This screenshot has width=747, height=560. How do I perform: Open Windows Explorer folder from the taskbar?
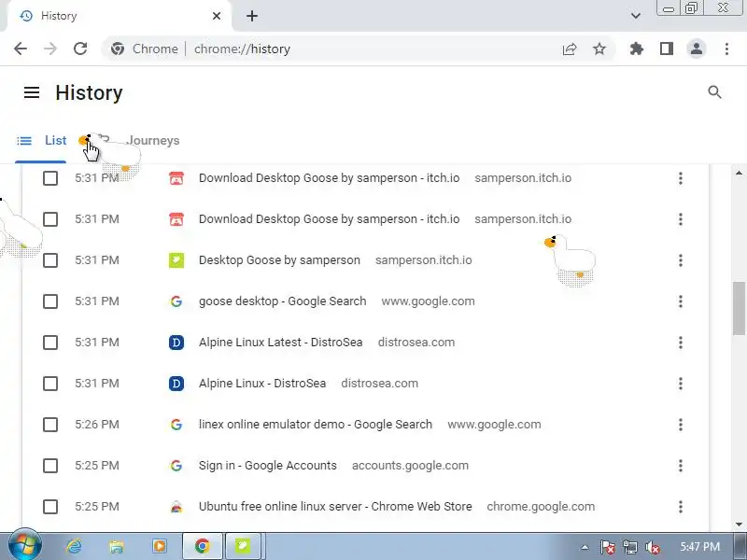pyautogui.click(x=116, y=546)
